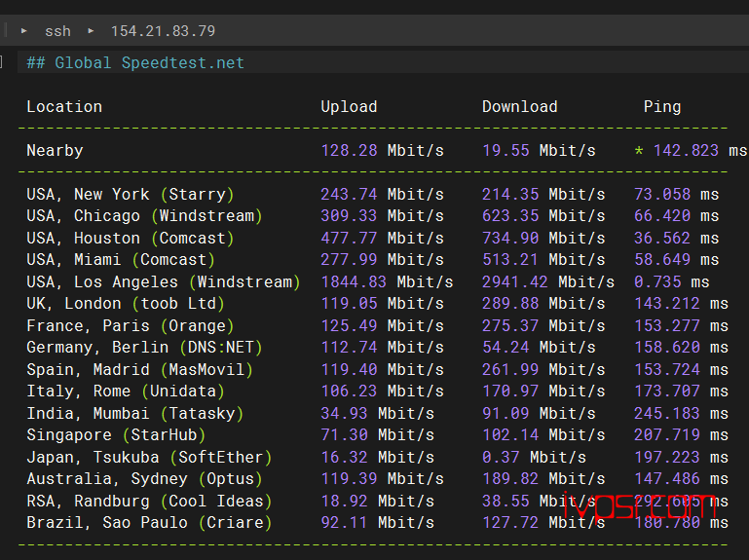Select Los Angeles download 2941.42
The image size is (749, 560).
pos(515,281)
